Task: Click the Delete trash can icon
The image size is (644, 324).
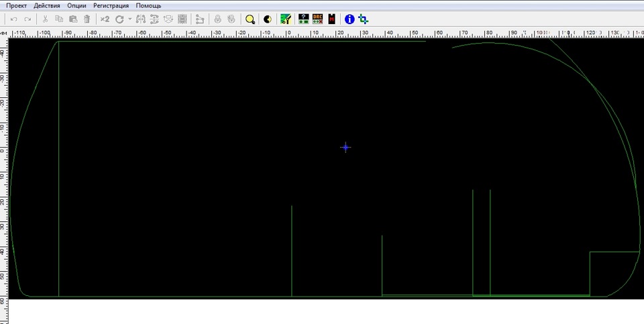Action: coord(87,19)
